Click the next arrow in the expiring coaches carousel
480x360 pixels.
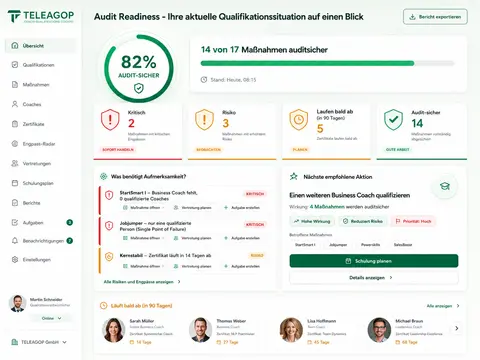457,328
